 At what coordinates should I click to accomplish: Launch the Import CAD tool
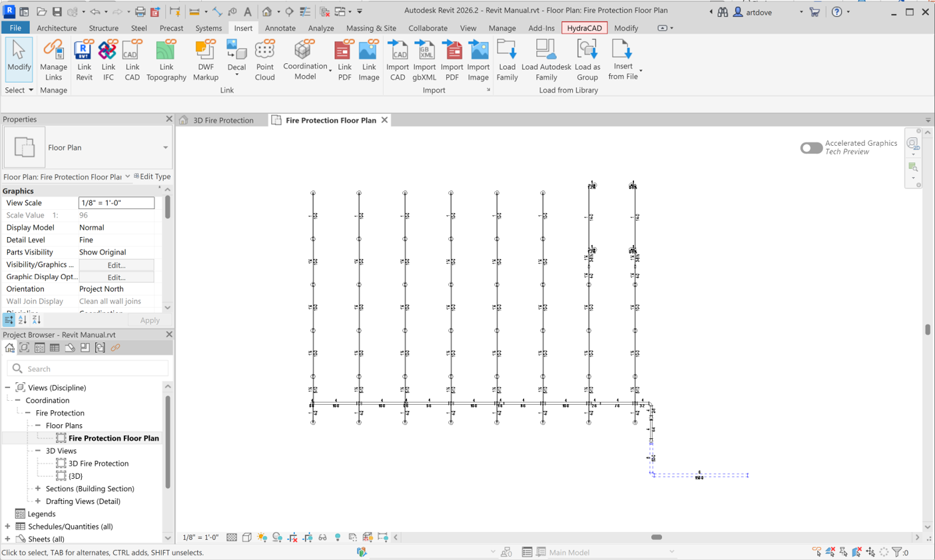click(x=398, y=60)
